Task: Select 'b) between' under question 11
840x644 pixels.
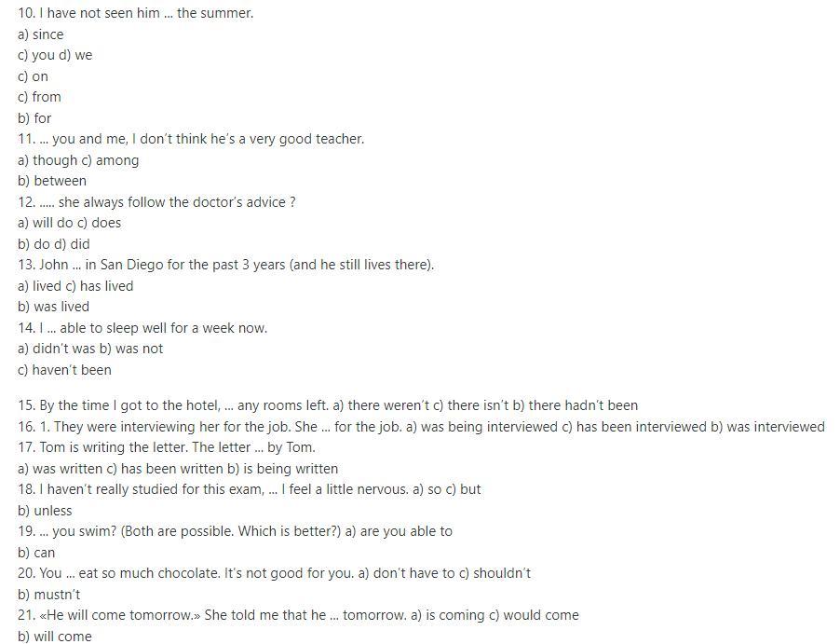Action: [52, 181]
